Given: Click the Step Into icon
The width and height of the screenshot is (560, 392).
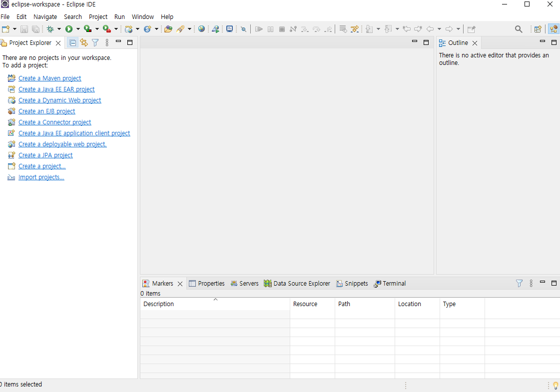Looking at the screenshot, I should 305,29.
